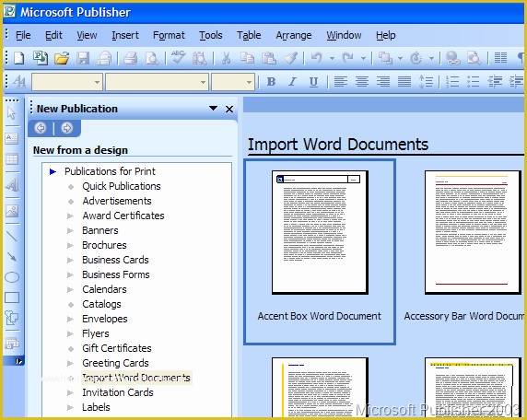The height and width of the screenshot is (420, 527).
Task: Click the Cut scissors icon
Action: coord(227,58)
